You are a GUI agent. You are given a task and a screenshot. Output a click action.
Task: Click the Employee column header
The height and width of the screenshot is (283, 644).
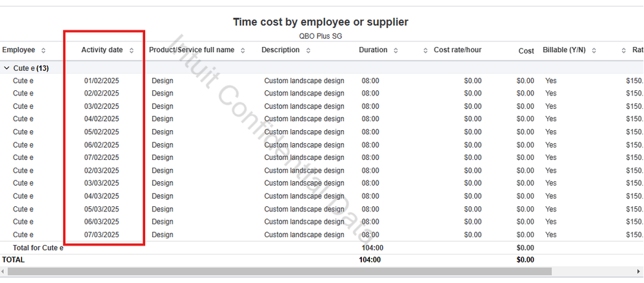19,50
